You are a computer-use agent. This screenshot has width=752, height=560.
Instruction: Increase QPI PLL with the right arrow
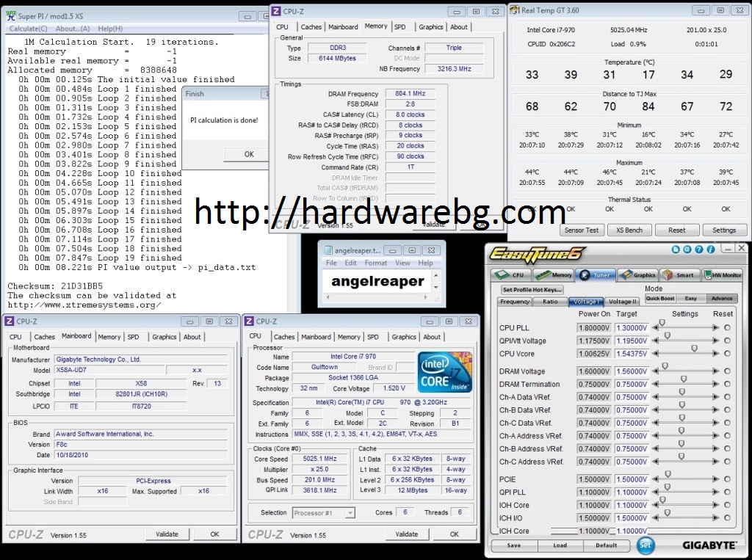pyautogui.click(x=715, y=492)
